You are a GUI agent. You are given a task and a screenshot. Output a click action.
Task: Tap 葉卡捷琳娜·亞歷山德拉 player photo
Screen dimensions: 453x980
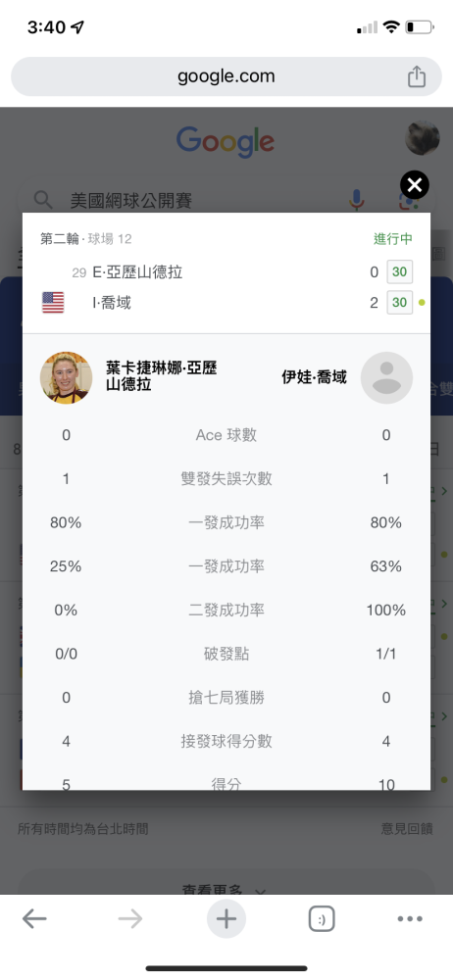click(x=67, y=377)
